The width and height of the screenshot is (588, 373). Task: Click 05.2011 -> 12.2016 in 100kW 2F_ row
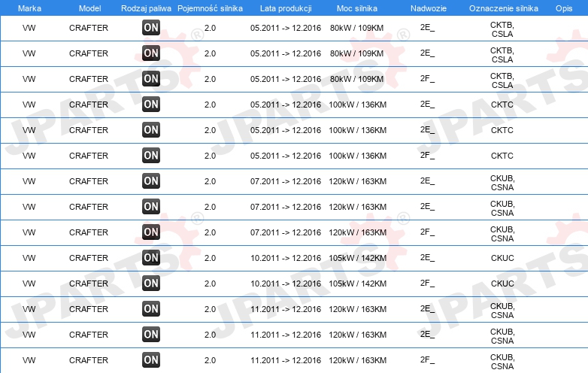coord(286,156)
